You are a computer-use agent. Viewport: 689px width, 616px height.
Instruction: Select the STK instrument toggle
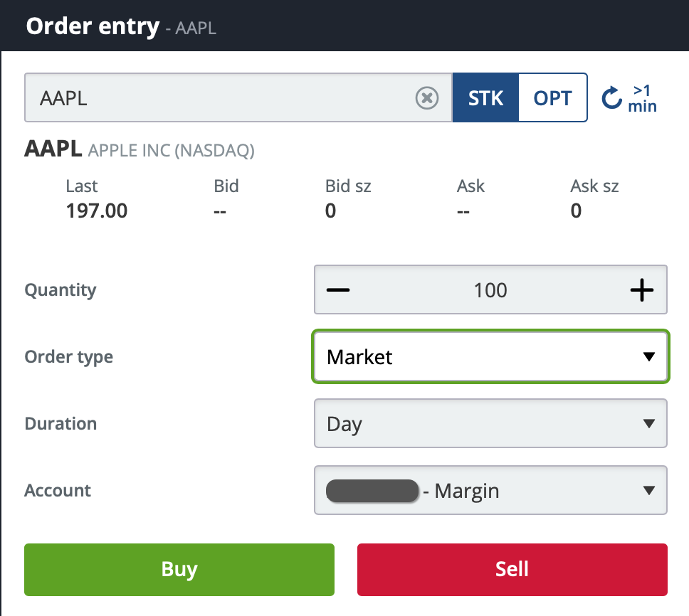tap(485, 97)
